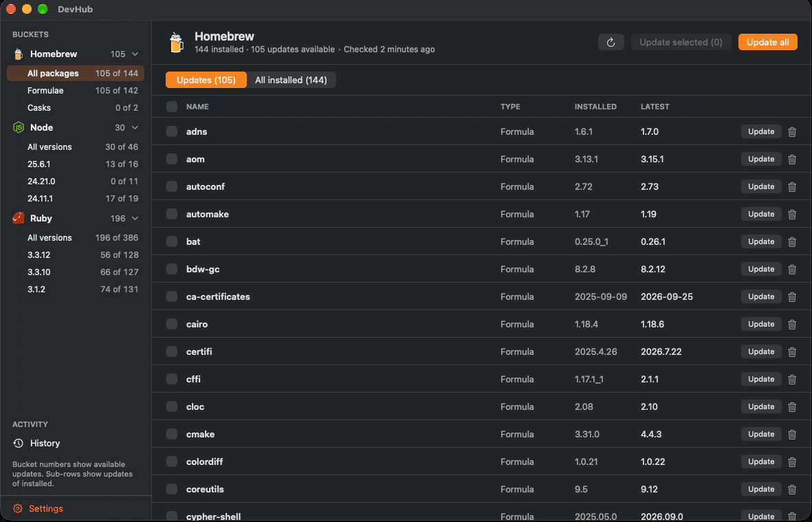Open History label in Activity
Image resolution: width=812 pixels, height=522 pixels.
pos(45,444)
